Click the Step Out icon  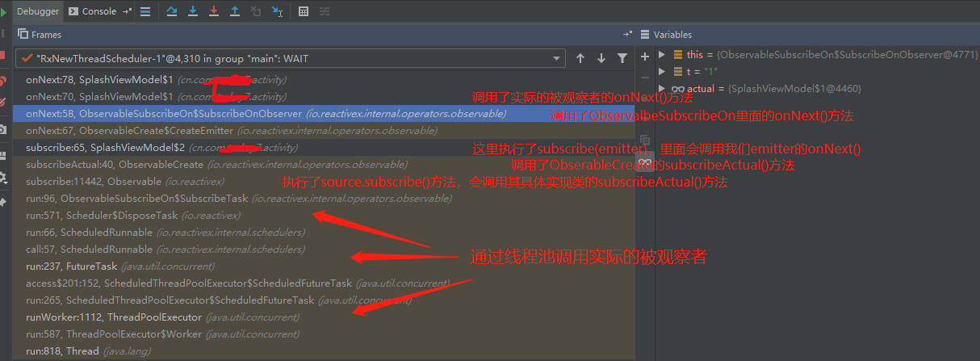click(235, 11)
